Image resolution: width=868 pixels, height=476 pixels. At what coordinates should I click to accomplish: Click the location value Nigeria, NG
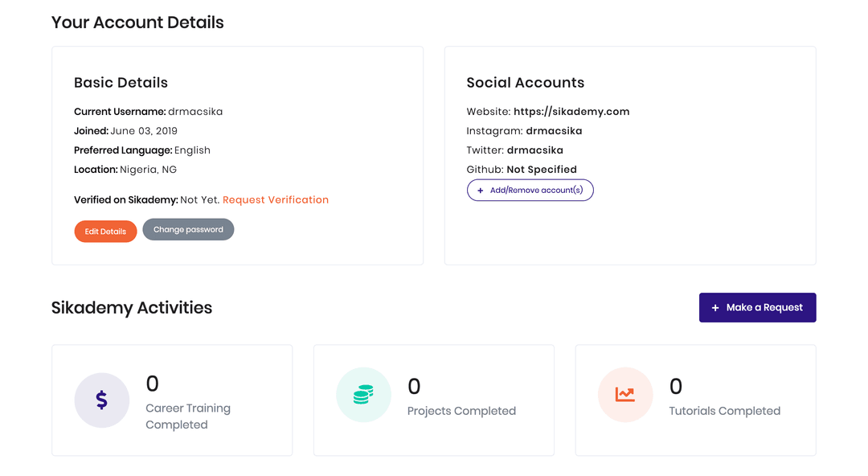click(x=149, y=170)
